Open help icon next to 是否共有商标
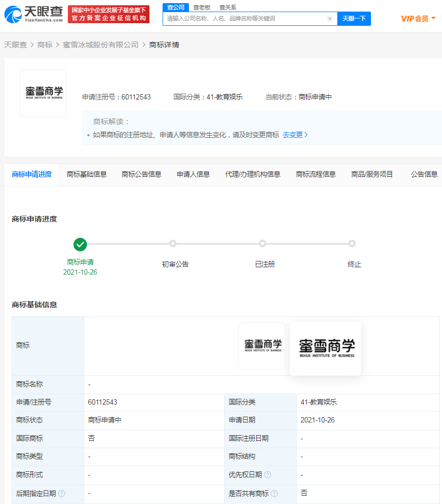The width and height of the screenshot is (442, 504). (274, 493)
